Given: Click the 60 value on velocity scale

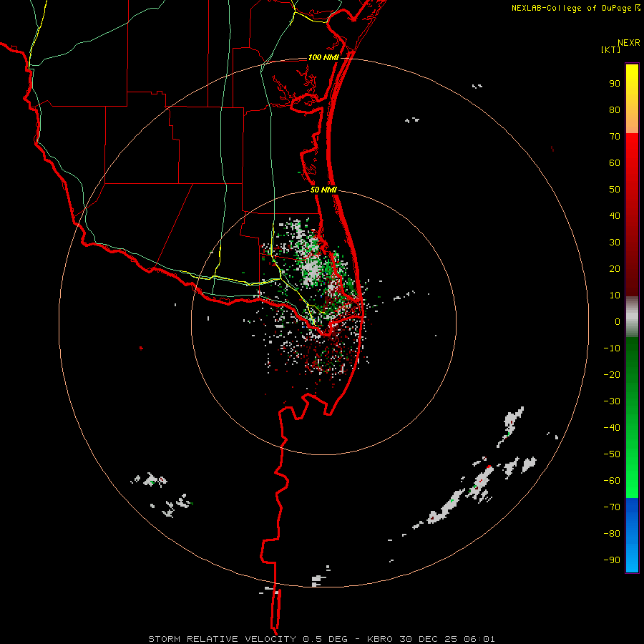Looking at the screenshot, I should (615, 162).
